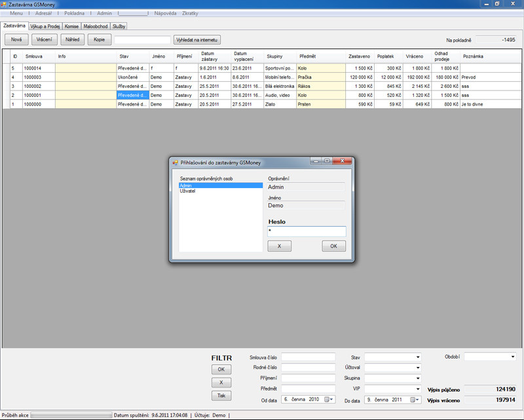
Task: Expand the Období dropdown
Action: tap(513, 357)
